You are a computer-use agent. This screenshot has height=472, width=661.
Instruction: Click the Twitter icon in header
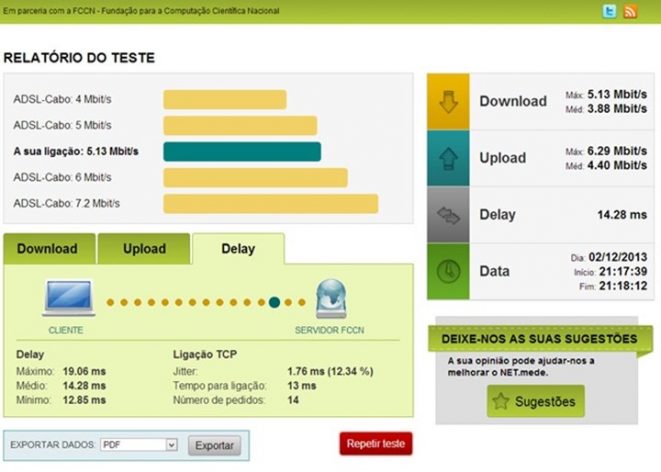(608, 11)
